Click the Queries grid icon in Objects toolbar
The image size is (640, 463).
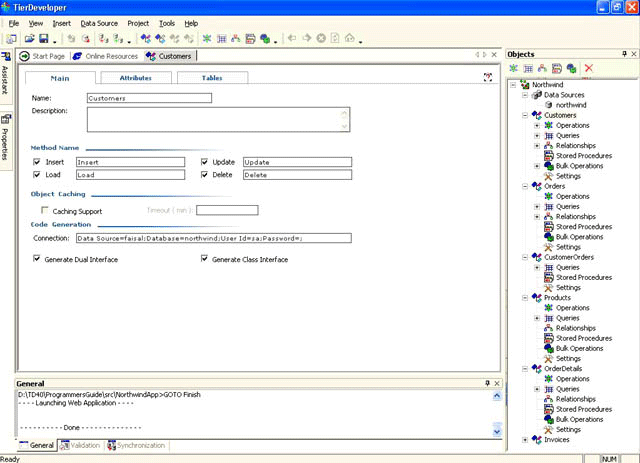[x=528, y=68]
